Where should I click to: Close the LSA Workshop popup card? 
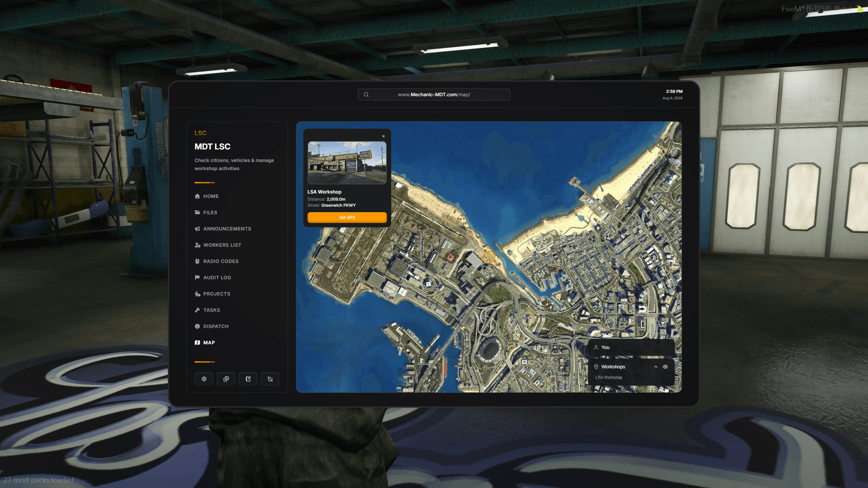383,136
